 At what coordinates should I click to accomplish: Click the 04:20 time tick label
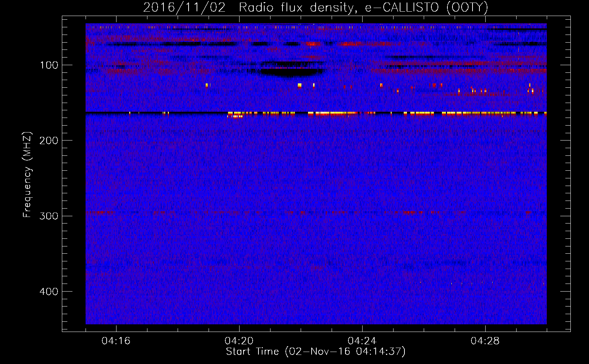[239, 341]
